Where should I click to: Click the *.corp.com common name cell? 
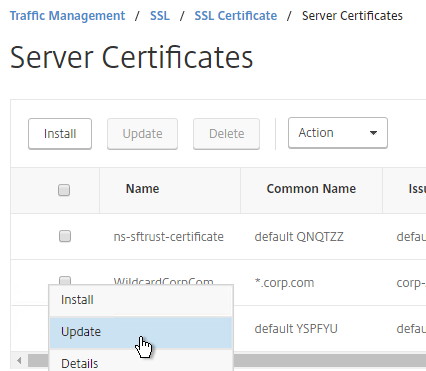[x=284, y=283]
